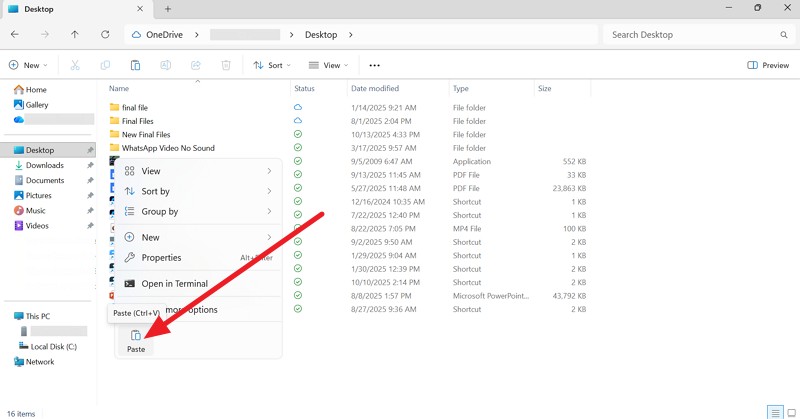Viewport: 800px width, 419px height.
Task: Switch to details view in status bar
Action: (774, 412)
